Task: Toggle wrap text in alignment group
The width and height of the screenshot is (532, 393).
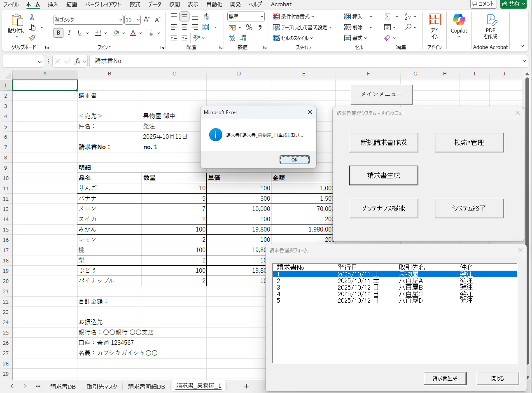Action: [206, 16]
